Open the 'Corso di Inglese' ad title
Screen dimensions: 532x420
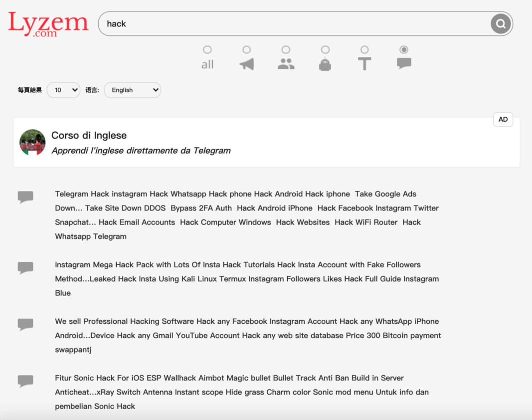pyautogui.click(x=89, y=135)
